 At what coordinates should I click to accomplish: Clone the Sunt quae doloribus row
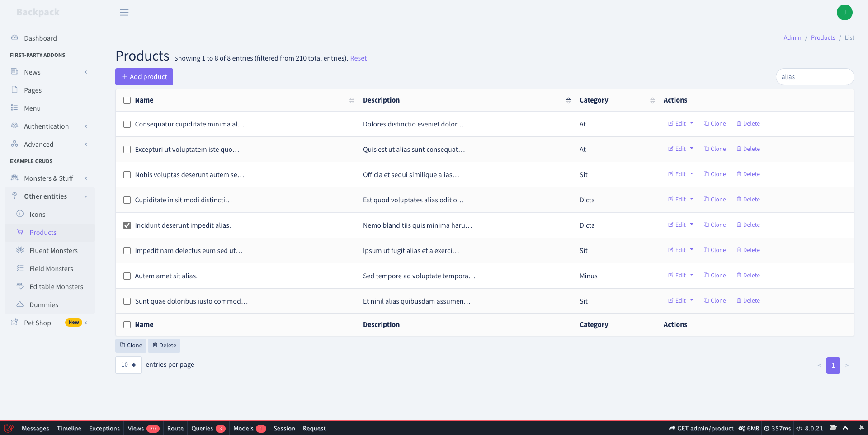click(715, 301)
